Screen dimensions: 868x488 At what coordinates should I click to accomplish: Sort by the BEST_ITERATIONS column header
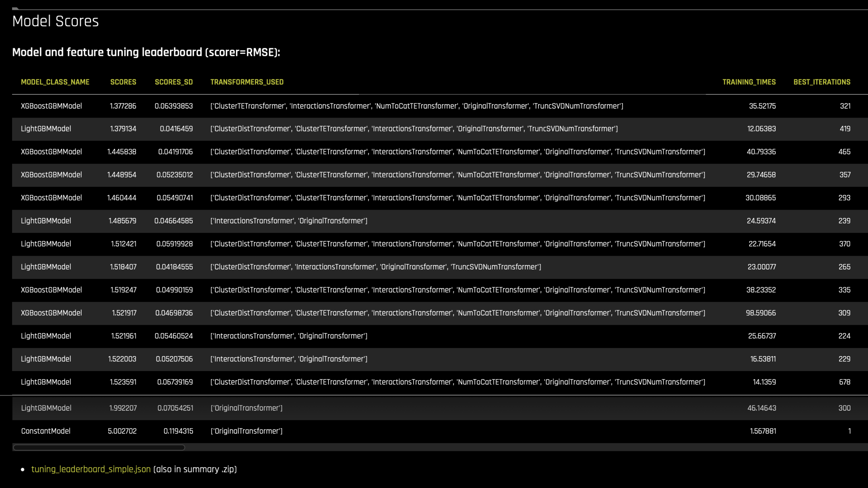pos(822,82)
